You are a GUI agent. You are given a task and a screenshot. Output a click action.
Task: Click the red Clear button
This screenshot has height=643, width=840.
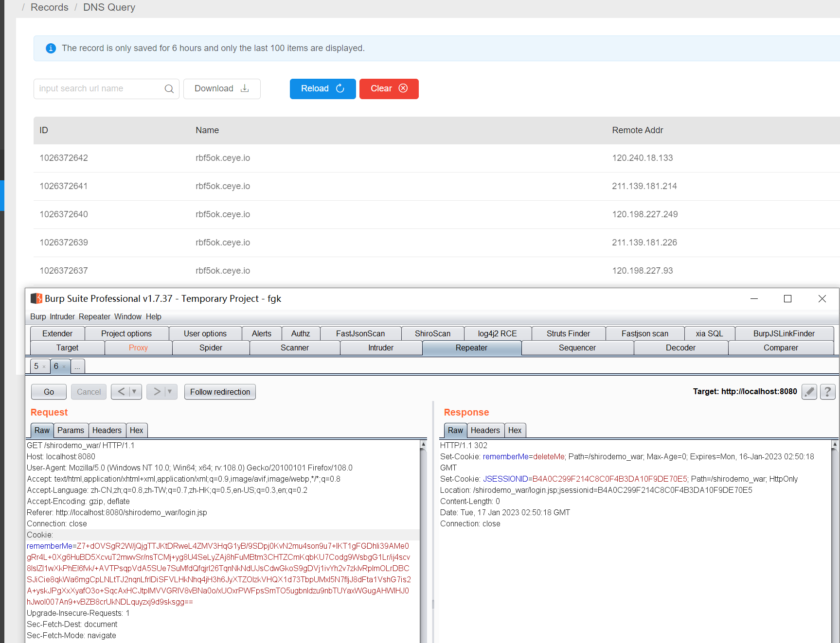389,89
